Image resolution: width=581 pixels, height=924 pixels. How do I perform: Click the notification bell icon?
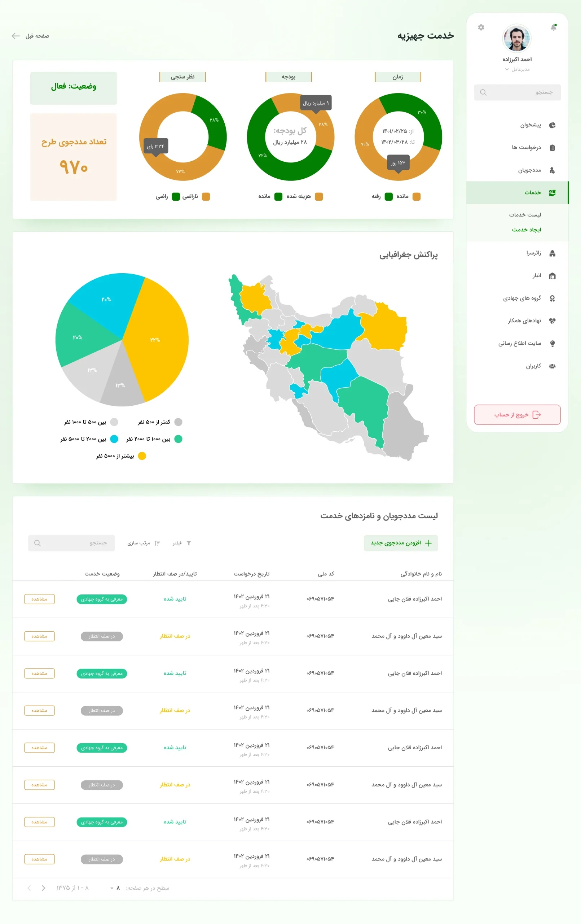[553, 27]
